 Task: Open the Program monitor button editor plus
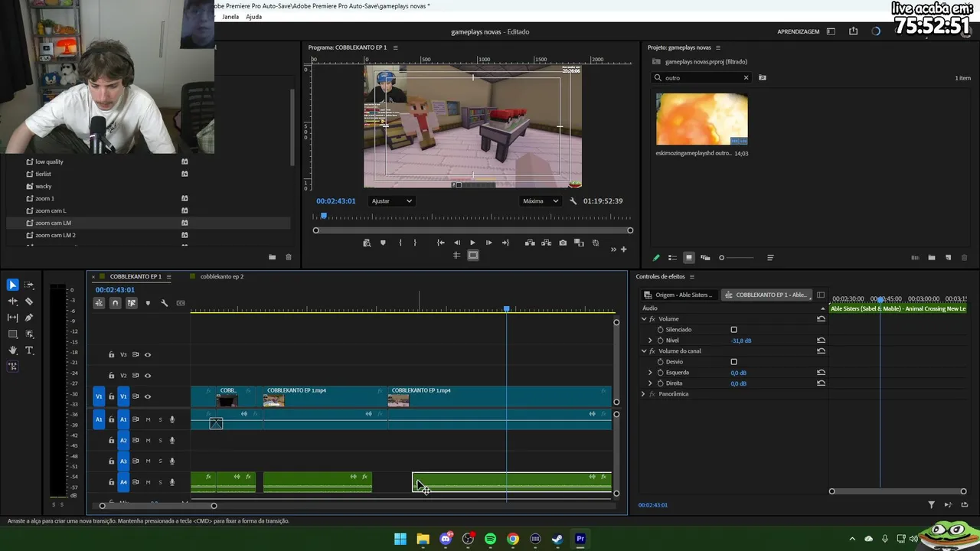tap(623, 249)
